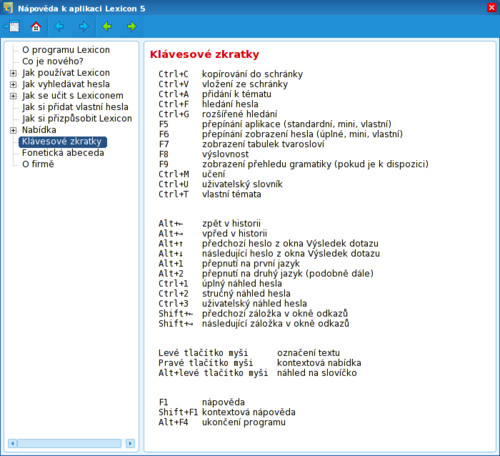Click 'uživatelský slovník' text
This screenshot has height=456, width=500.
242,184
